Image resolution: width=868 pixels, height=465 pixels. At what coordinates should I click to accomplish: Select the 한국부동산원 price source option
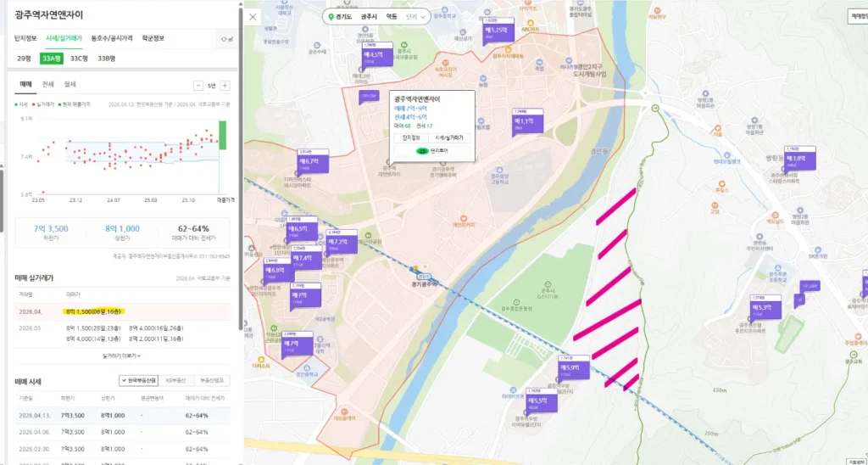pos(140,381)
